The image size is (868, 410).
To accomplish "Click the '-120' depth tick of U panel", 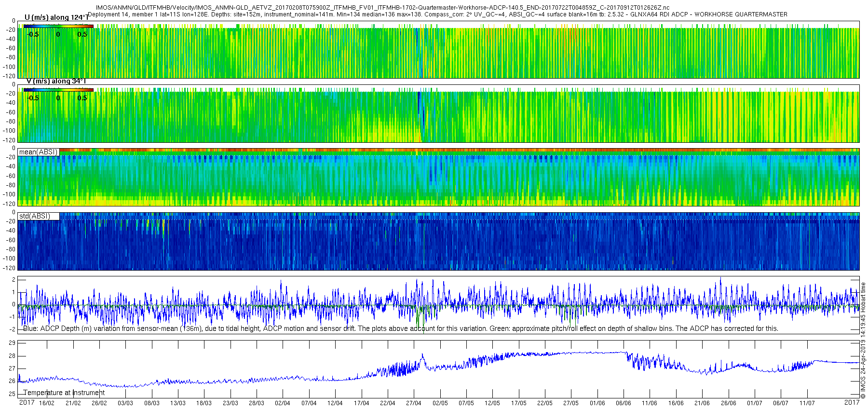I will 10,76.
